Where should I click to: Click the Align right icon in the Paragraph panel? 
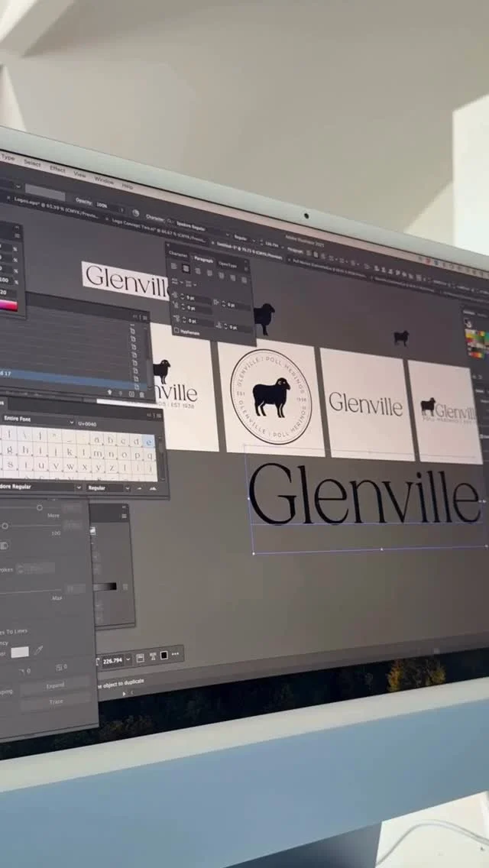point(198,270)
